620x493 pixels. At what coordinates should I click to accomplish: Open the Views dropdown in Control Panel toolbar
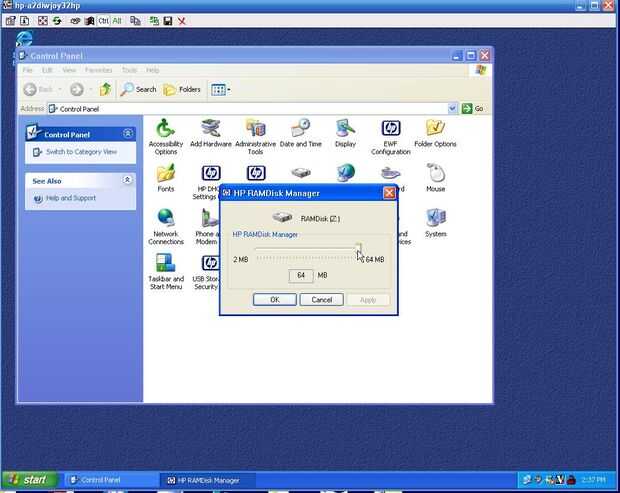(x=220, y=90)
